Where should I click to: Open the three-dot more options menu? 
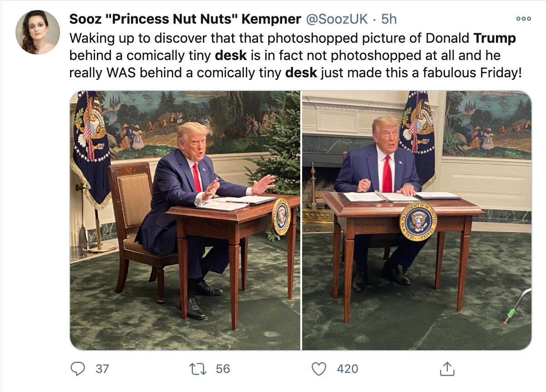click(523, 19)
